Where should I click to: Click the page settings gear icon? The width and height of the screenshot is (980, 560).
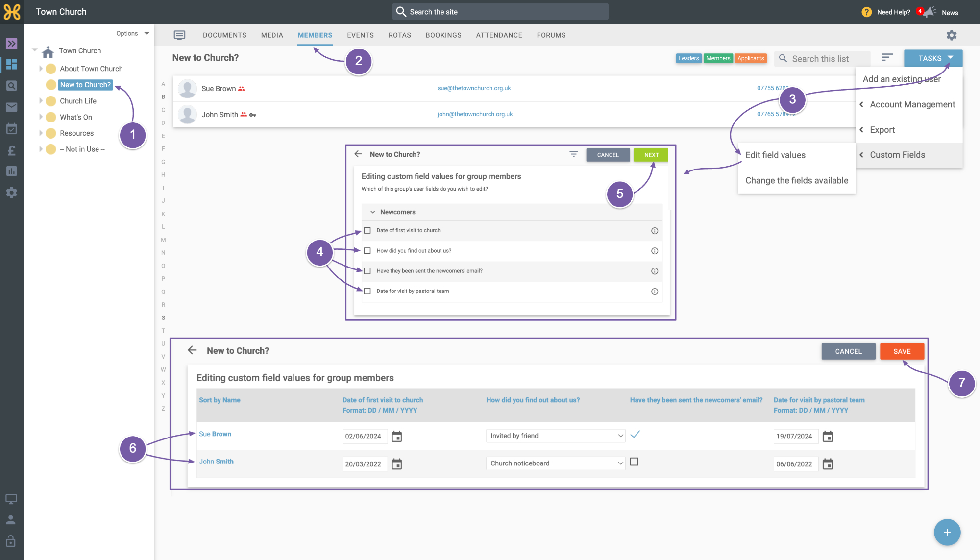952,35
